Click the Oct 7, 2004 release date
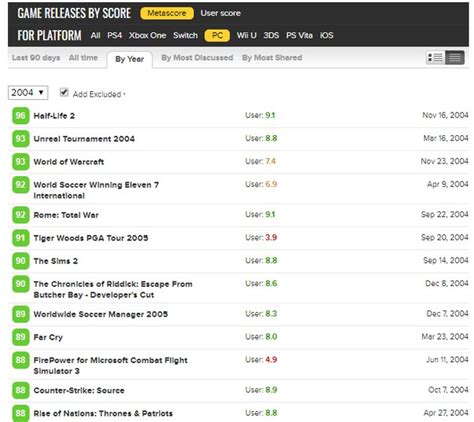 (448, 390)
